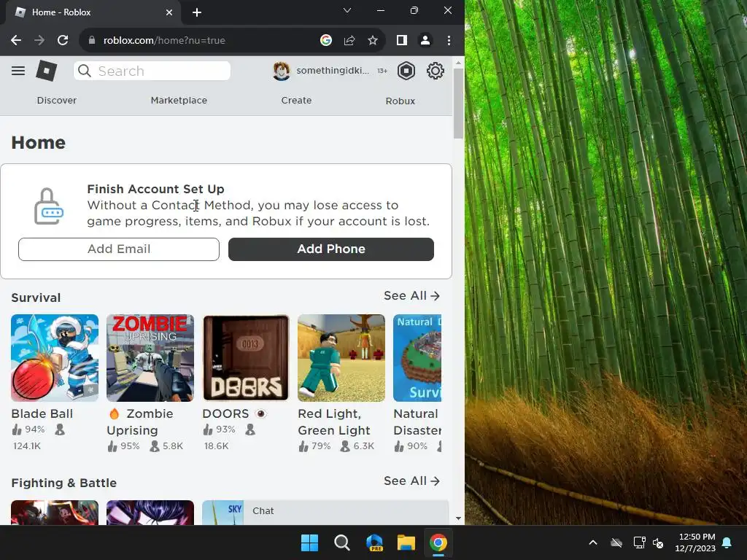Launch Microsoft Edge from taskbar
747x560 pixels.
[374, 542]
